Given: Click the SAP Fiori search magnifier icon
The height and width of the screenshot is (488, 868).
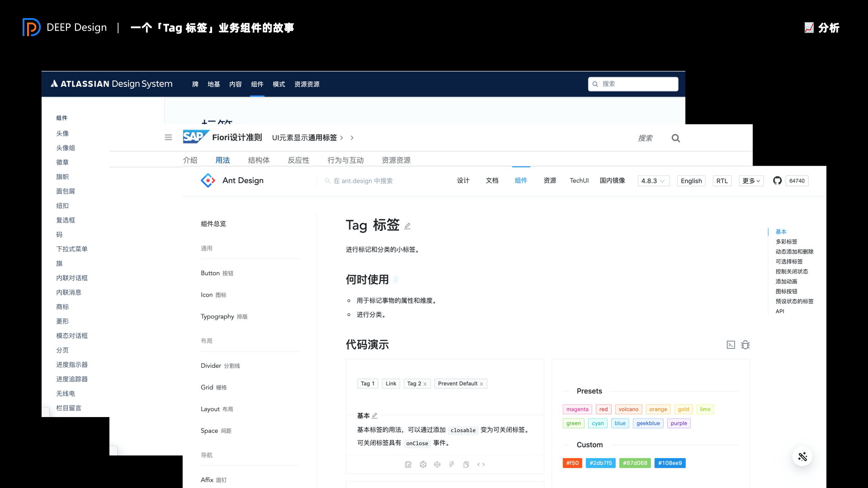Looking at the screenshot, I should [675, 138].
